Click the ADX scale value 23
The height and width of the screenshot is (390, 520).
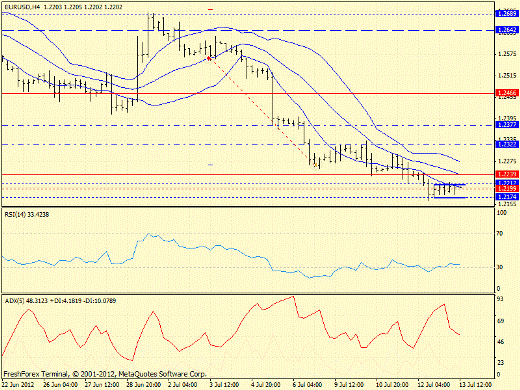(500, 363)
